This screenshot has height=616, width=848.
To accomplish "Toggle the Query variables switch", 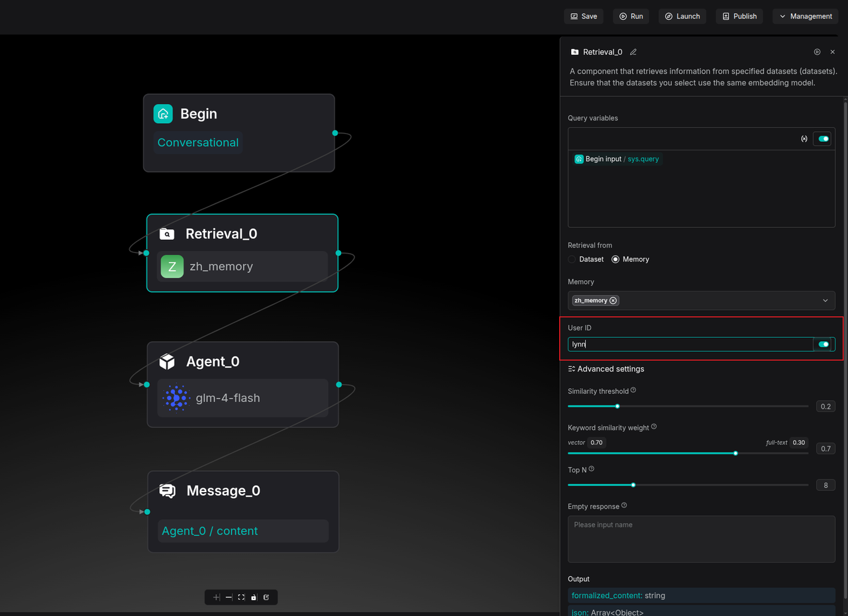I will point(823,139).
